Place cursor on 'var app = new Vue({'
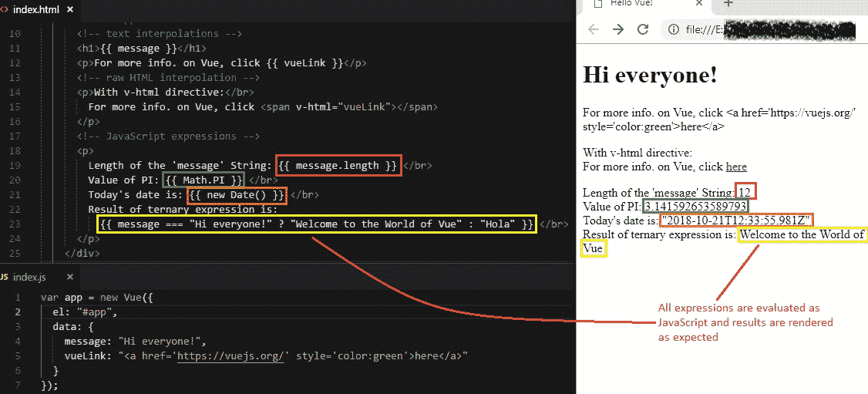The width and height of the screenshot is (868, 394). click(97, 297)
